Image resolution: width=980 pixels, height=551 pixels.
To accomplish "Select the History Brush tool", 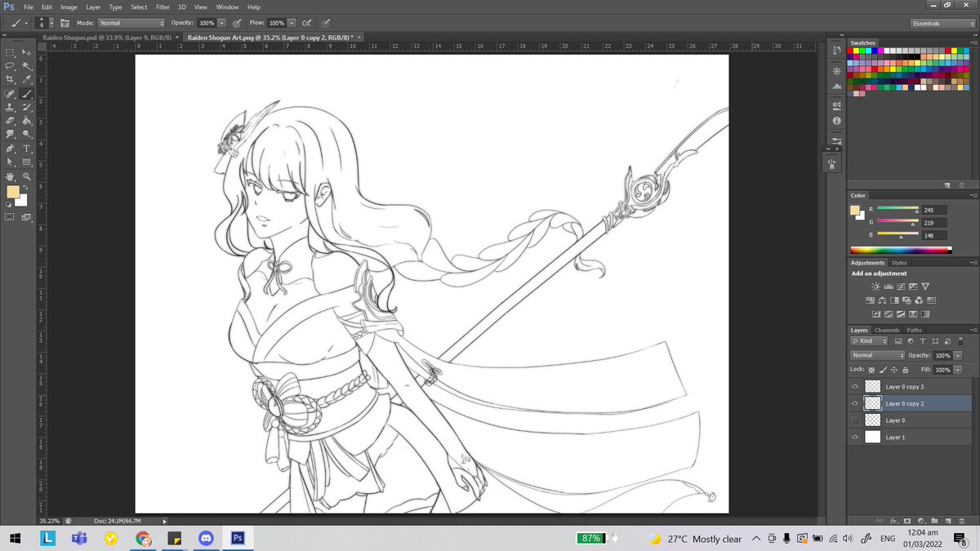I will pos(27,107).
